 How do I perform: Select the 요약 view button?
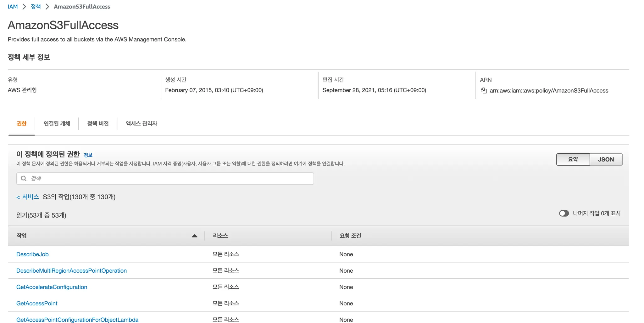pyautogui.click(x=573, y=159)
